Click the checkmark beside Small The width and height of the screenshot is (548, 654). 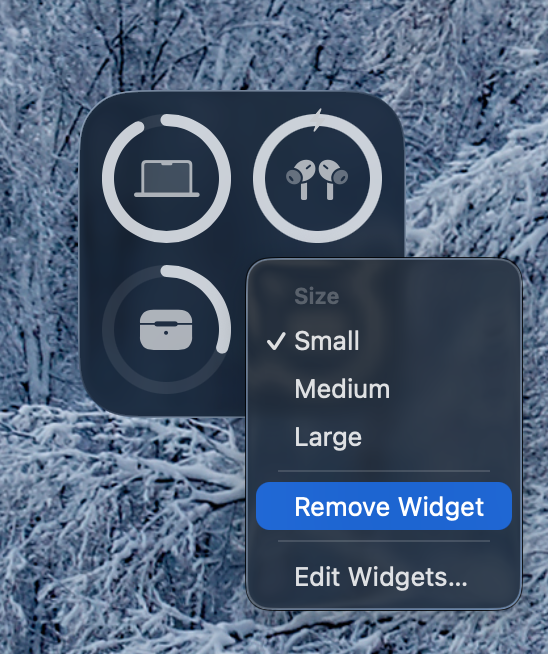pyautogui.click(x=276, y=341)
